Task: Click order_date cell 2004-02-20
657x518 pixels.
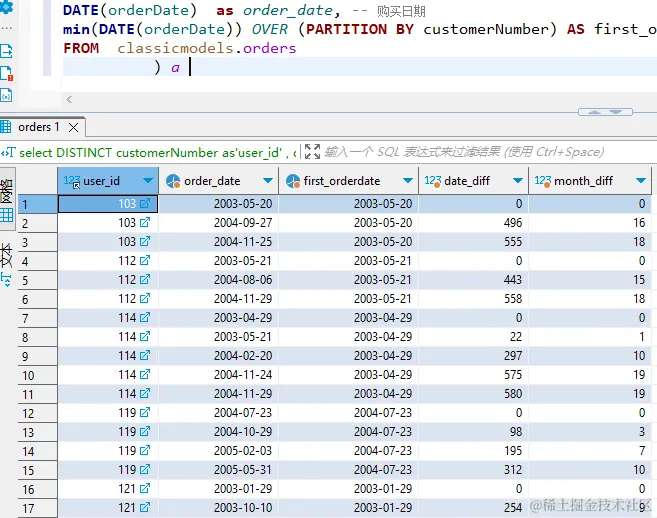Action: (x=218, y=356)
